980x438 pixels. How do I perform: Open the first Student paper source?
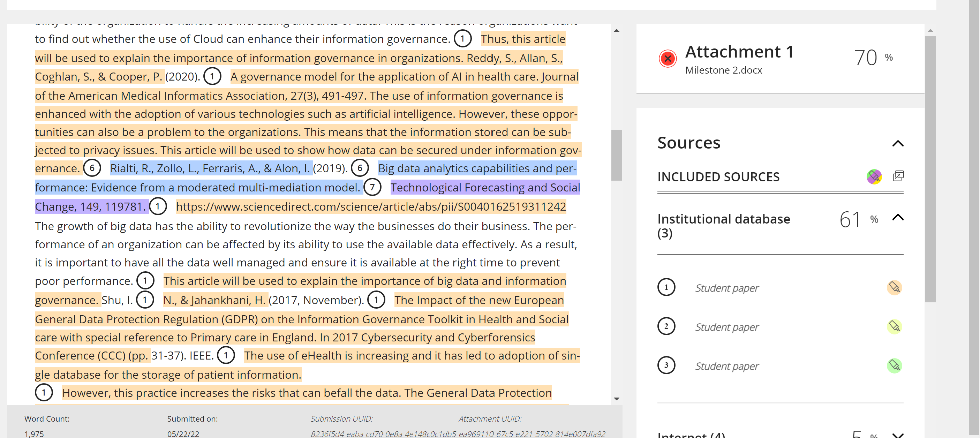click(727, 288)
